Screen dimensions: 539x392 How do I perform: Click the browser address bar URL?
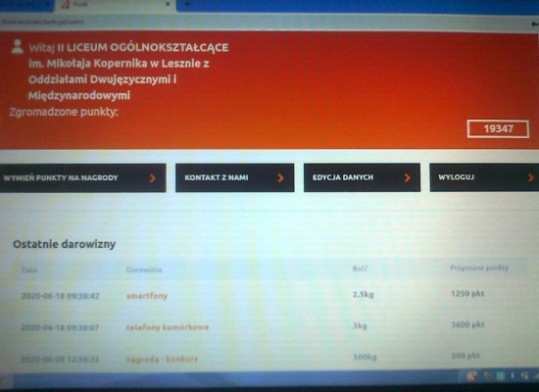click(42, 22)
